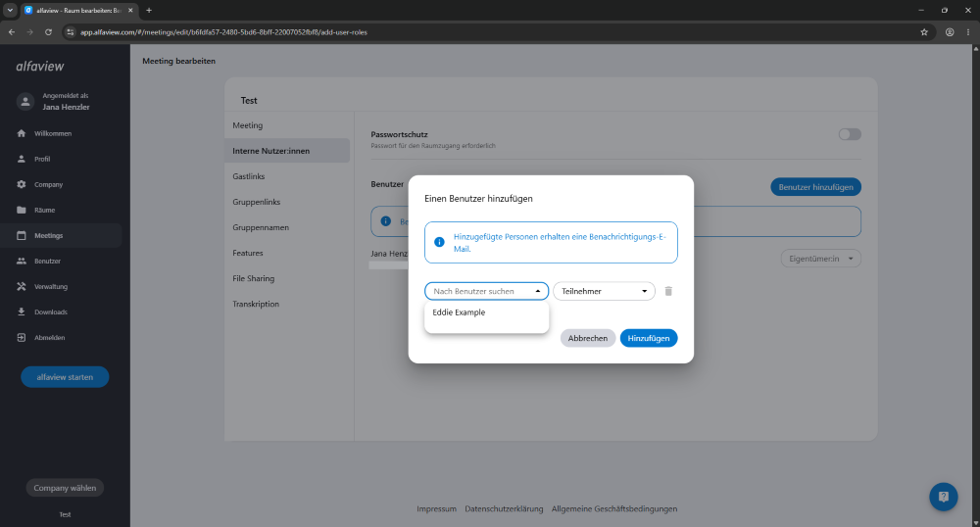Click the Meetings calendar icon
This screenshot has height=527, width=980.
click(22, 235)
